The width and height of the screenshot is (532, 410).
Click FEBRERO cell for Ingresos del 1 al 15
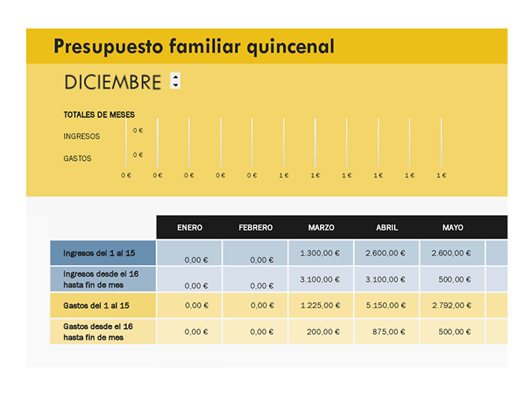(x=255, y=253)
